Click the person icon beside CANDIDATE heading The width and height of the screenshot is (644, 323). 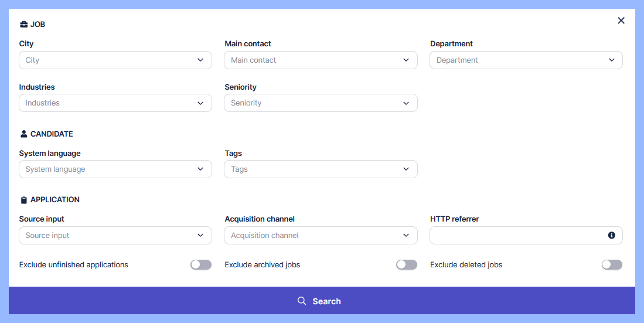tap(23, 134)
